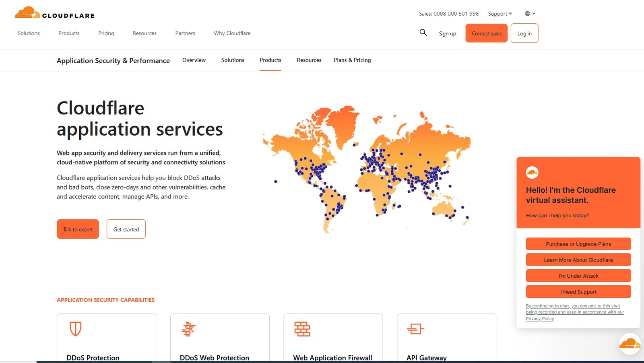Click the floating Cloudflare chat launcher
This screenshot has width=644, height=363.
[630, 344]
